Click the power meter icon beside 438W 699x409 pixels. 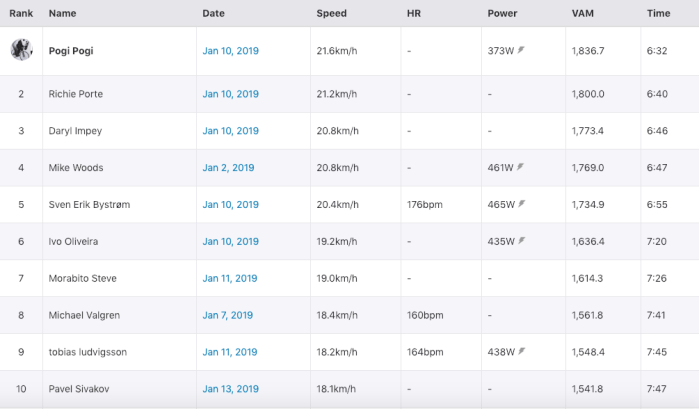(521, 352)
